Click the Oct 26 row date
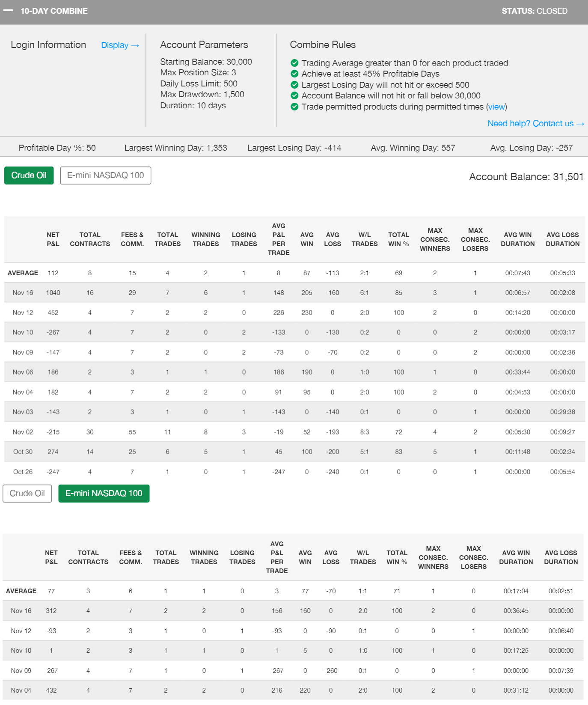 [x=23, y=472]
